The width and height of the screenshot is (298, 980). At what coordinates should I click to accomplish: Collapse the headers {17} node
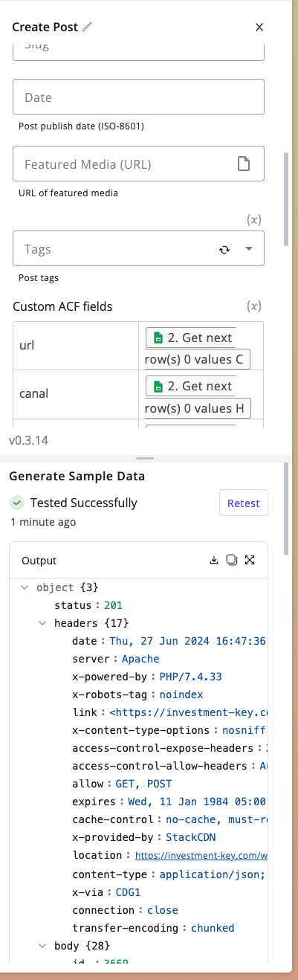click(44, 623)
